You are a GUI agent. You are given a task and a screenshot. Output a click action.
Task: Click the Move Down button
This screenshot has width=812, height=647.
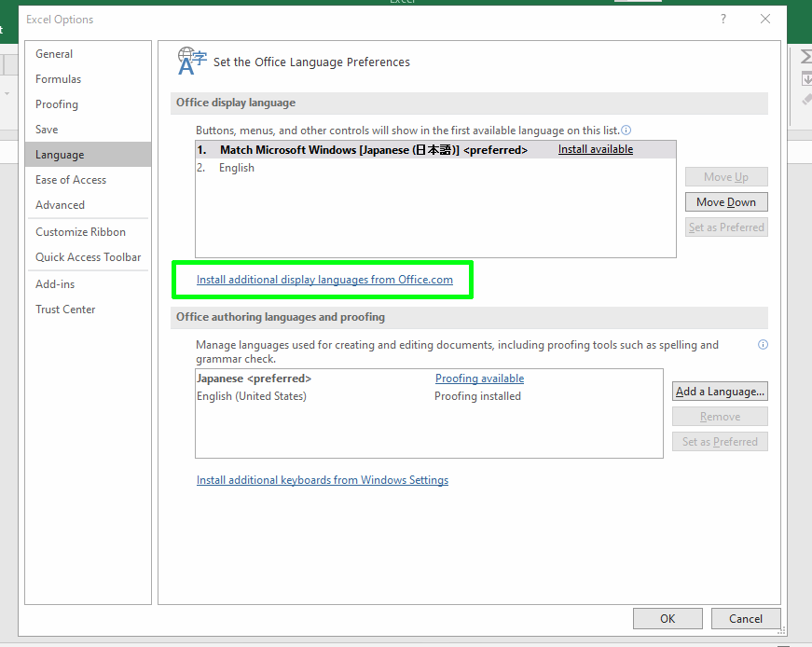click(726, 202)
